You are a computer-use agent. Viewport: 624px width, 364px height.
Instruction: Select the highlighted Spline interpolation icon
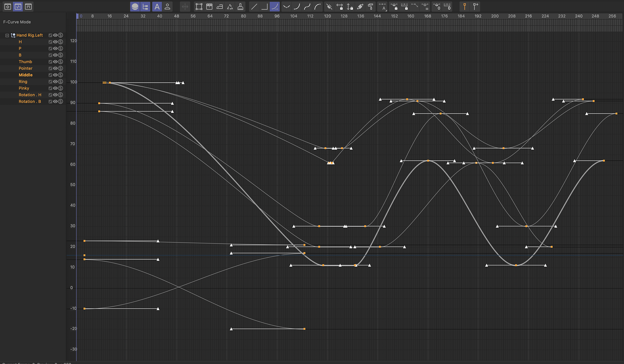(x=275, y=6)
